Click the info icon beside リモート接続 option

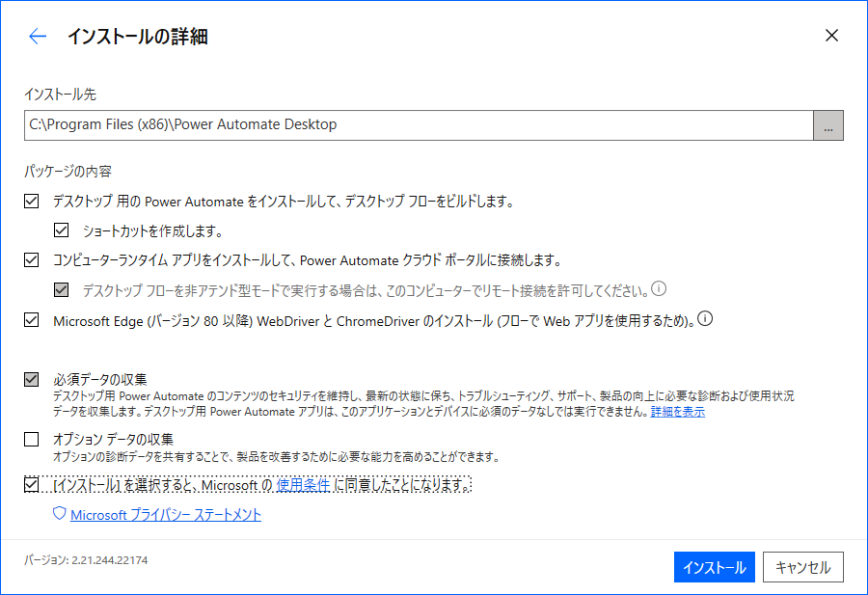[x=659, y=288]
